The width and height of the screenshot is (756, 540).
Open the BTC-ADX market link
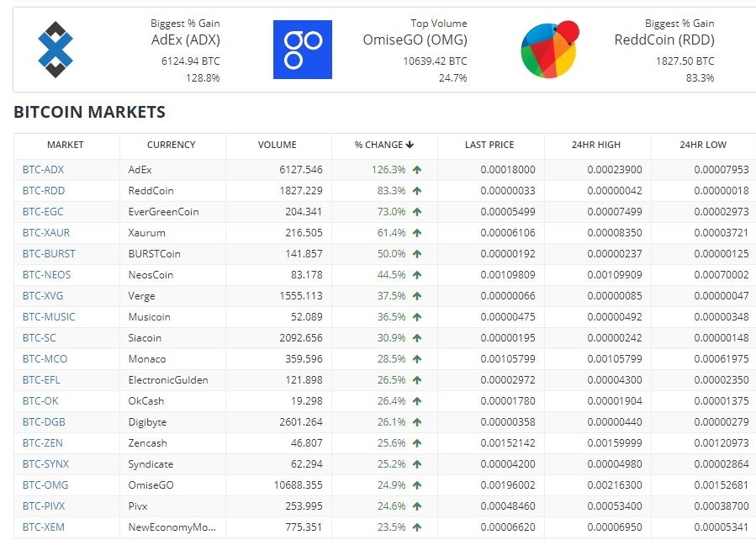pyautogui.click(x=44, y=170)
